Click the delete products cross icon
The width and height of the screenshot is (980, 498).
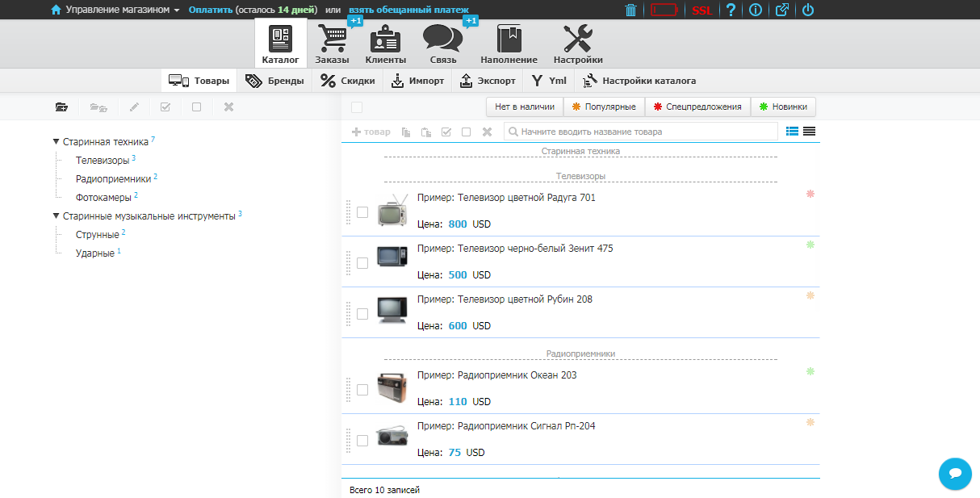tap(487, 132)
